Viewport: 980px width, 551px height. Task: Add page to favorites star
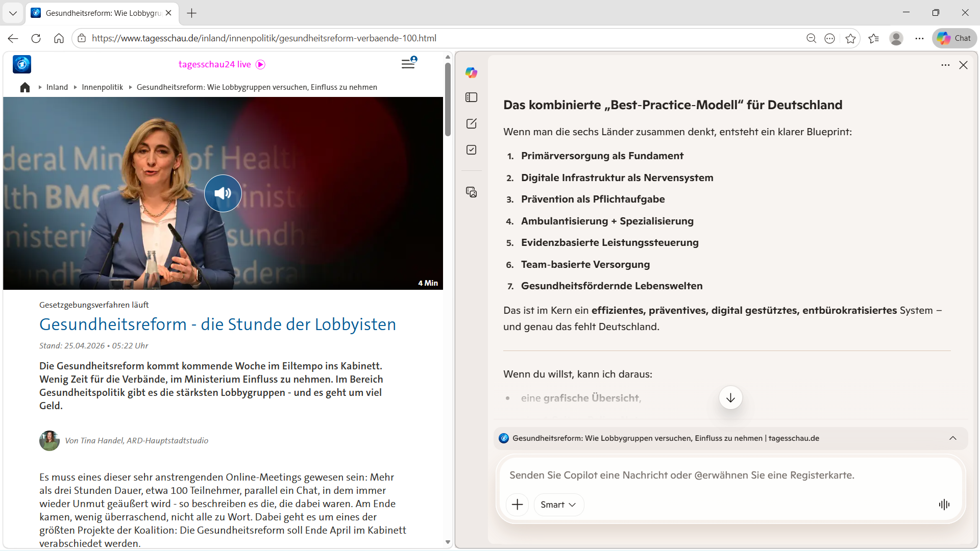tap(850, 38)
